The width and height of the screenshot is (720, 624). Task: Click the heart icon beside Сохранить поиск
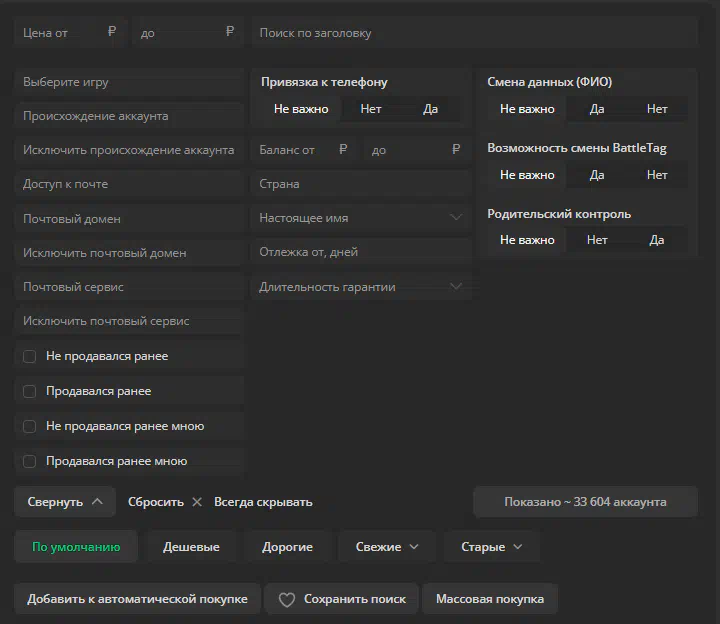287,599
